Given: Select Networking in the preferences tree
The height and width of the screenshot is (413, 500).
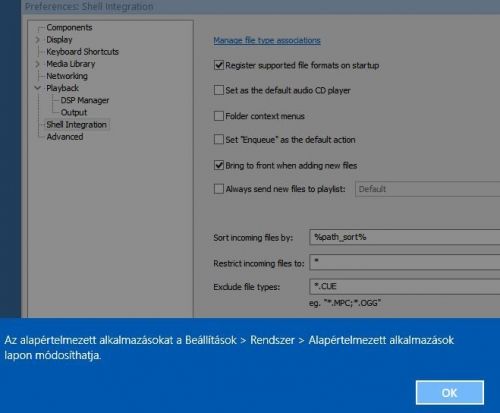Looking at the screenshot, I should (67, 76).
